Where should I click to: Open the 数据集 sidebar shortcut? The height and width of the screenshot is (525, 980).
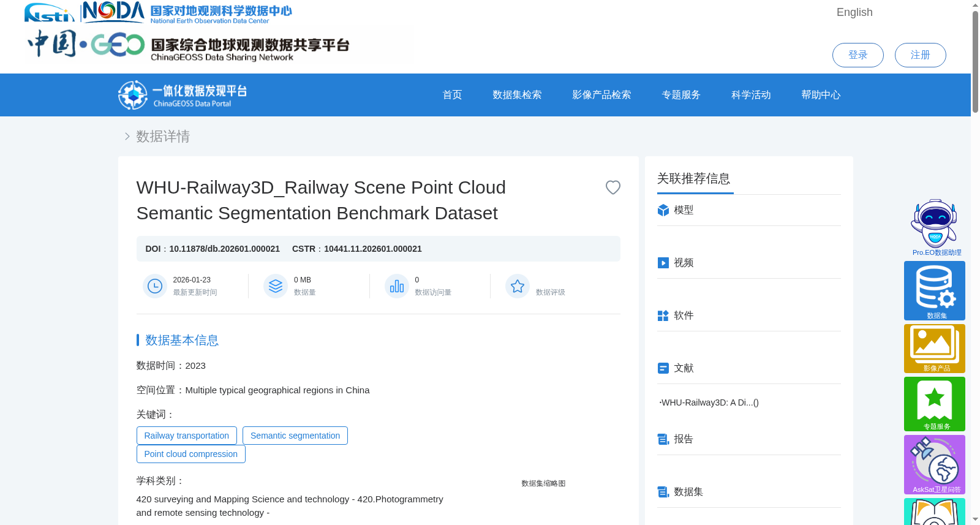[x=935, y=290]
